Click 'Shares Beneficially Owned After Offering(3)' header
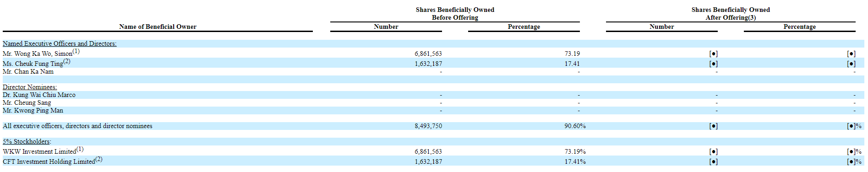This screenshot has height=172, width=868. coord(731,13)
